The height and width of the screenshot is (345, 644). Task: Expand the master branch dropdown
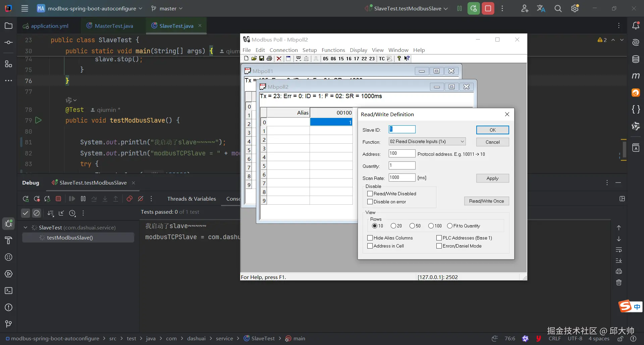click(167, 8)
